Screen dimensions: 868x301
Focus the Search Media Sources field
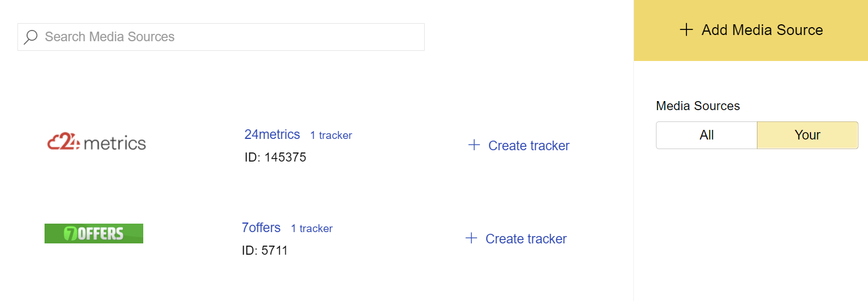coord(221,37)
